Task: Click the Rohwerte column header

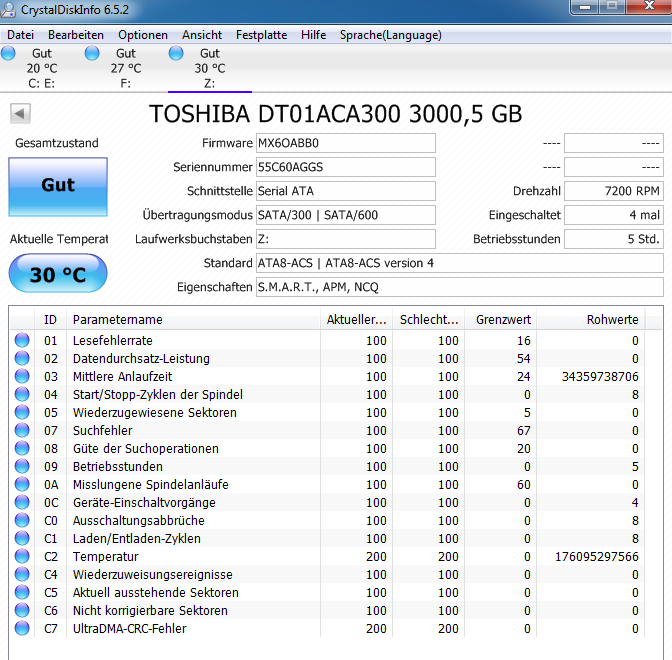Action: pos(591,320)
